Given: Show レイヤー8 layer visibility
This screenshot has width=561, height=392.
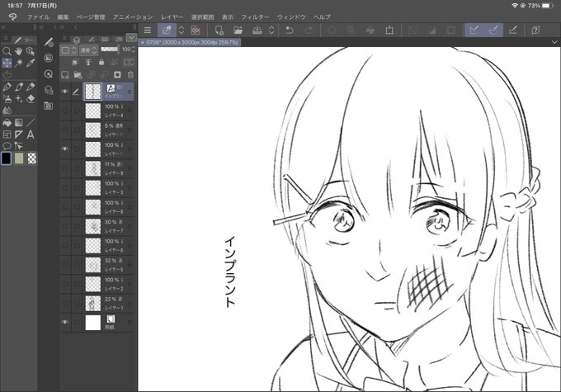Looking at the screenshot, I should click(x=64, y=207).
